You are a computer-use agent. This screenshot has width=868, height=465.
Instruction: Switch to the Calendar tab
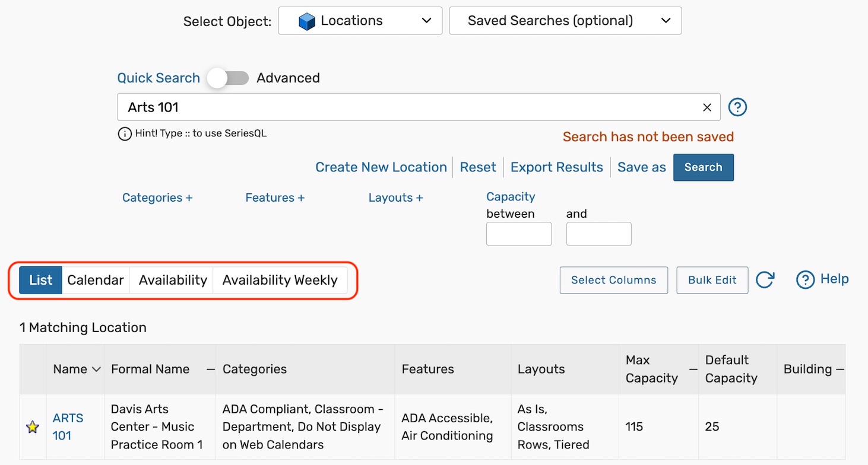96,280
